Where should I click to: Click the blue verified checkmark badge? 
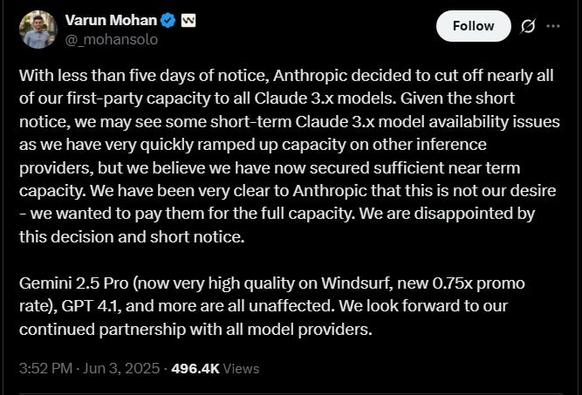pos(168,20)
